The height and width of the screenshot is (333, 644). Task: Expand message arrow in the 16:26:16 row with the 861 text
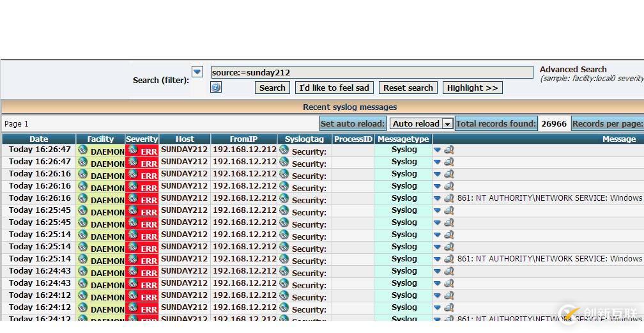click(437, 198)
